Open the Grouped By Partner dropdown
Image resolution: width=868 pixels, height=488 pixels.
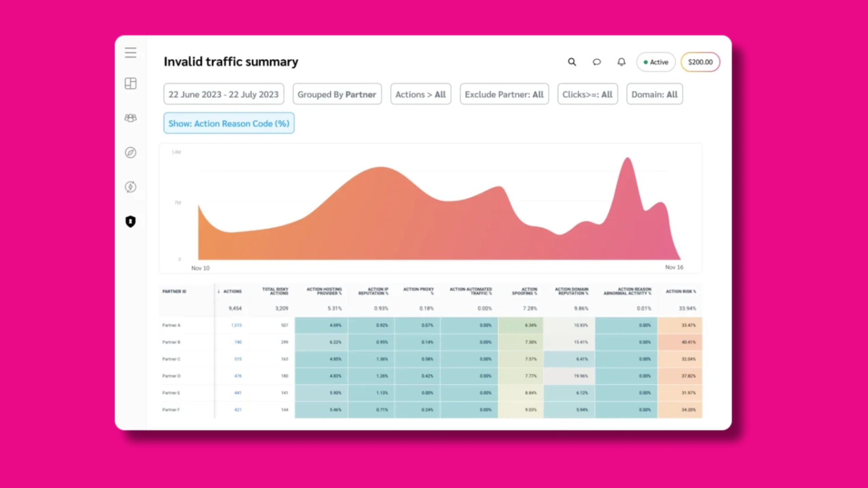tap(337, 94)
